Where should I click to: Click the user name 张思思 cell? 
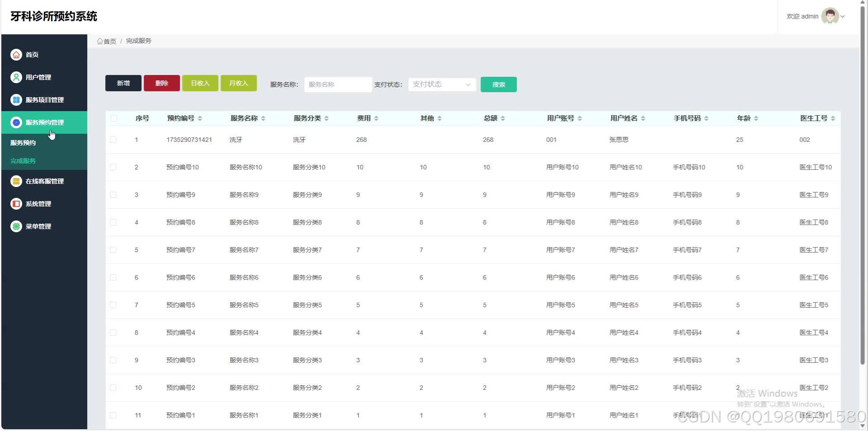coord(619,140)
